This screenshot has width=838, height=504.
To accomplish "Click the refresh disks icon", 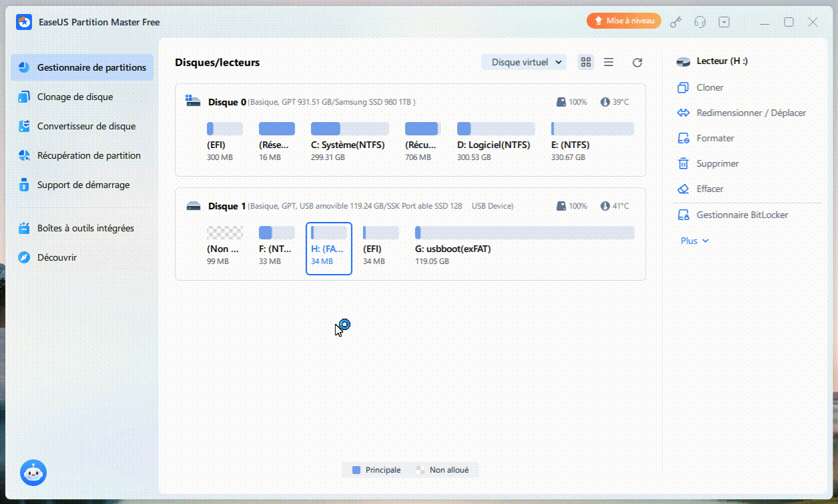I will point(637,62).
